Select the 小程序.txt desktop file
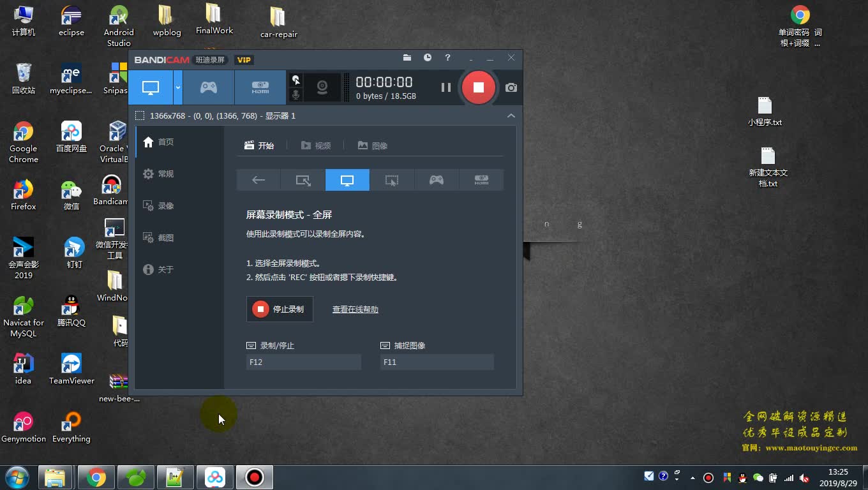The height and width of the screenshot is (490, 868). click(x=765, y=111)
